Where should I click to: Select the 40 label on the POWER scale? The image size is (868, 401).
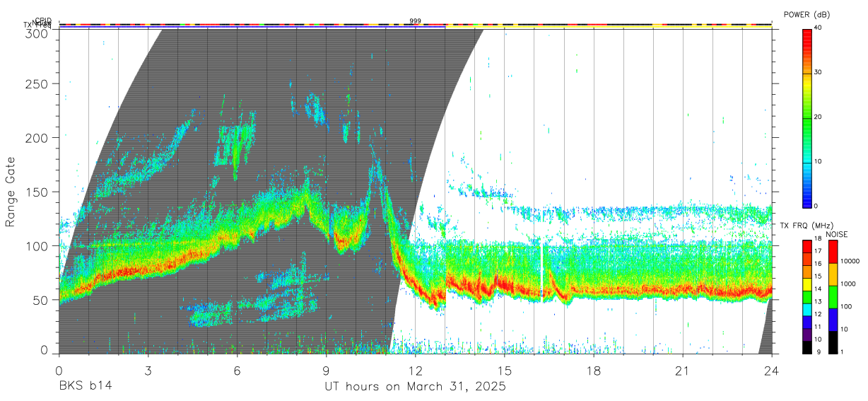(x=819, y=29)
